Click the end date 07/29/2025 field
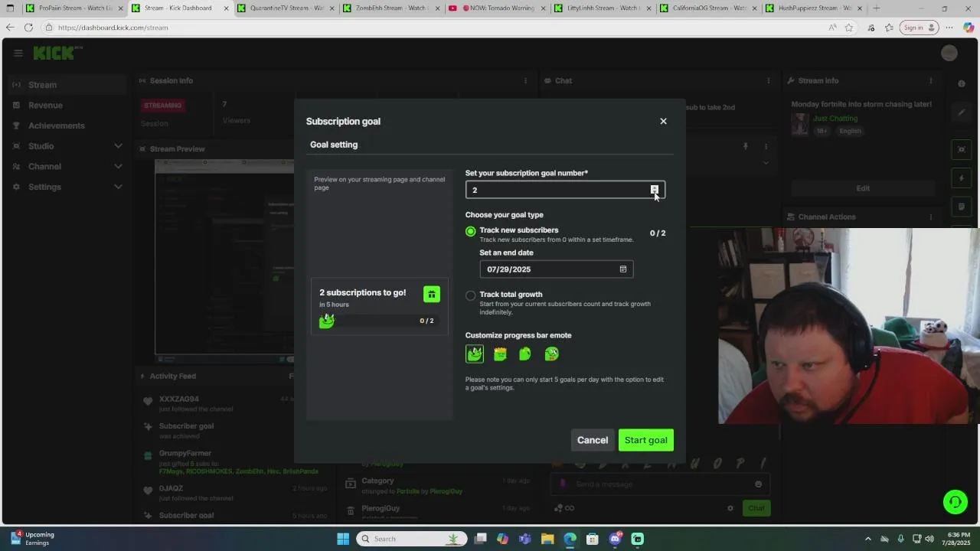980x551 pixels. [x=556, y=269]
